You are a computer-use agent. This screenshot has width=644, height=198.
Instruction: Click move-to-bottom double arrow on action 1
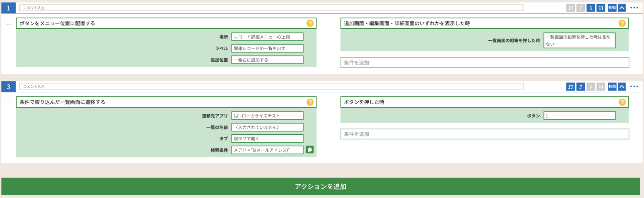click(601, 8)
